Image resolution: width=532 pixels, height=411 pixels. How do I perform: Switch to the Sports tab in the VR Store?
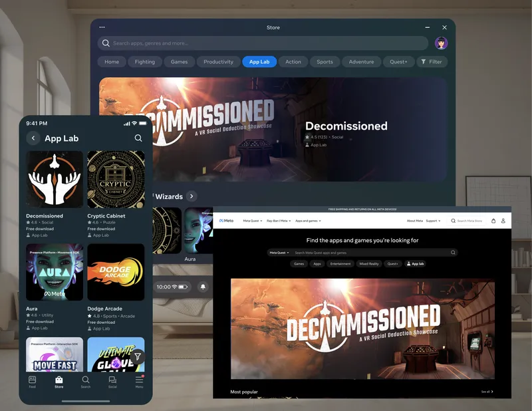pyautogui.click(x=325, y=61)
